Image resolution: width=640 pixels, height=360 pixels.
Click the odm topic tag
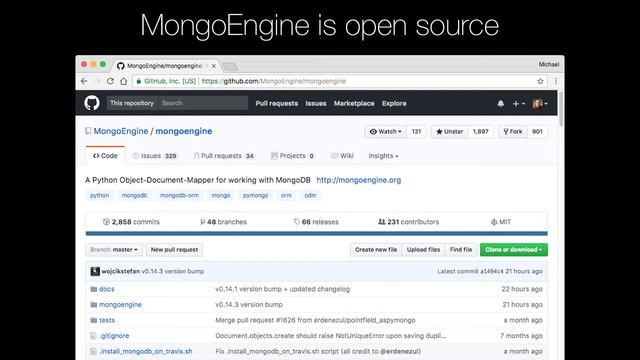[310, 196]
